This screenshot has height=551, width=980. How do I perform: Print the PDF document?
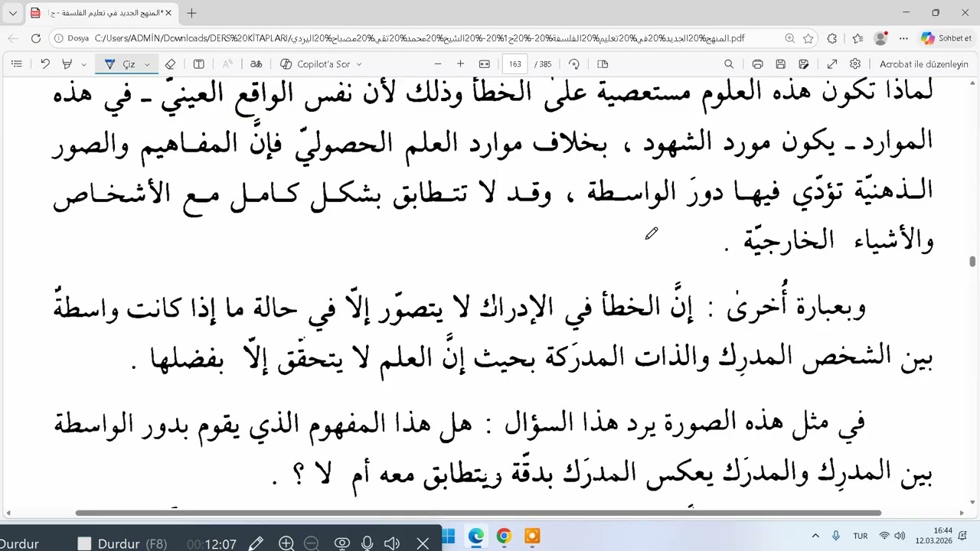757,64
